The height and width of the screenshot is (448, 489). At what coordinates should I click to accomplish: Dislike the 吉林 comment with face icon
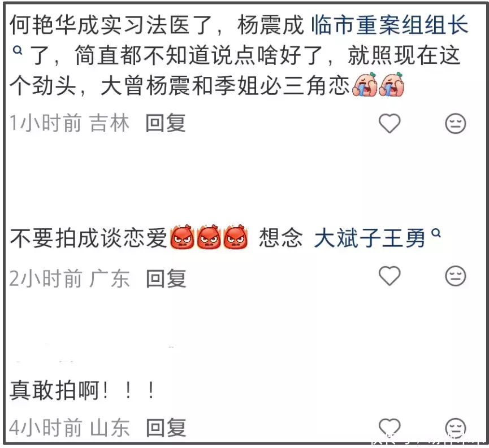(x=455, y=124)
